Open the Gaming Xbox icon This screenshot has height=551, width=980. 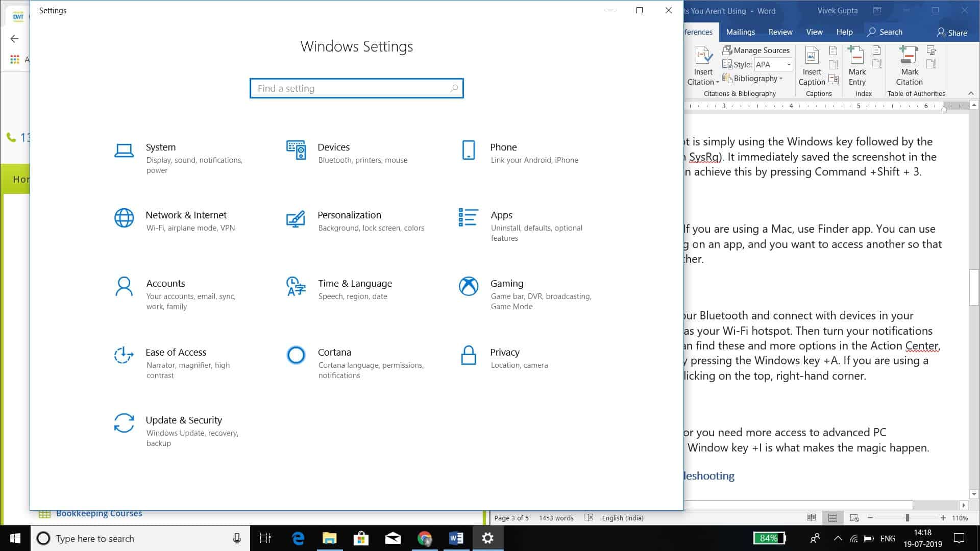pyautogui.click(x=468, y=287)
